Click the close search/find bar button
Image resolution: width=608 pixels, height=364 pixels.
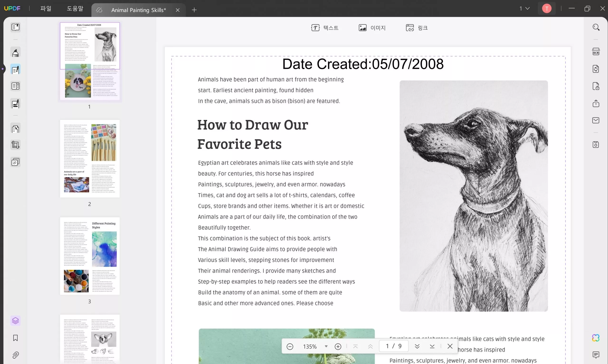(450, 346)
